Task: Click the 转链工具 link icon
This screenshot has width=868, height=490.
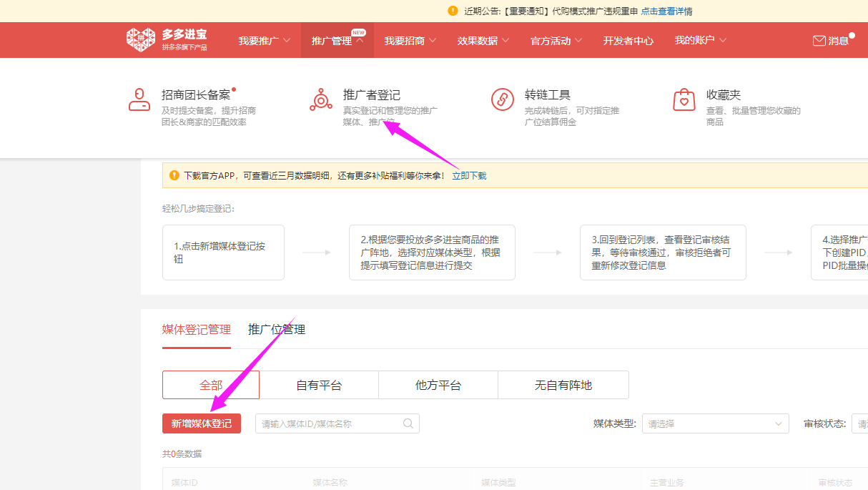Action: [x=503, y=99]
